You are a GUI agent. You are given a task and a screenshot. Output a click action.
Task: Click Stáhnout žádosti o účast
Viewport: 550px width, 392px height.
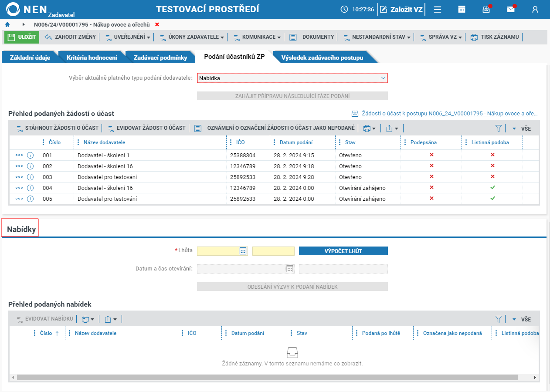tap(57, 128)
